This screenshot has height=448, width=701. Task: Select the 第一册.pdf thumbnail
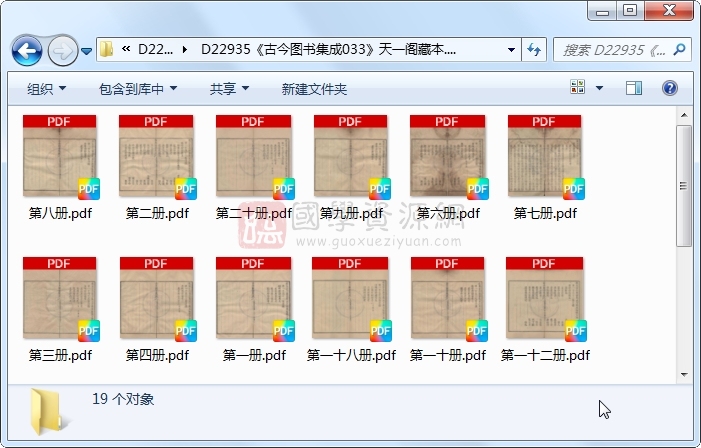click(x=254, y=299)
